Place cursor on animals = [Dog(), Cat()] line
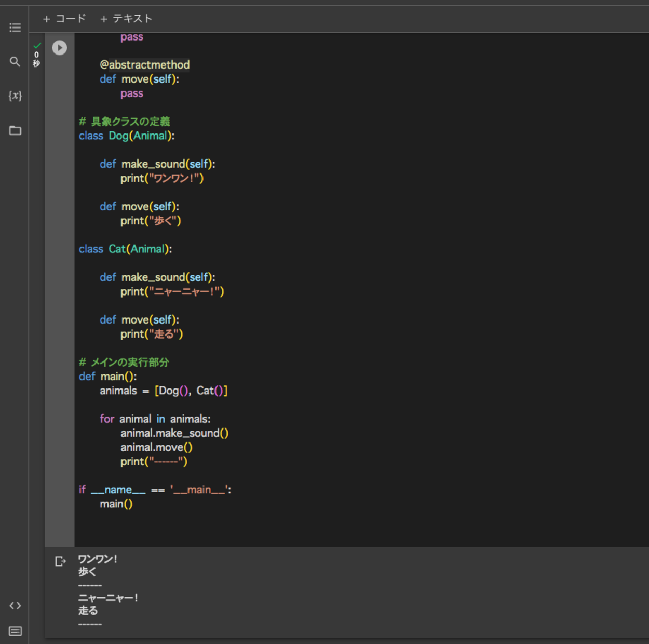The width and height of the screenshot is (649, 644). click(x=164, y=391)
